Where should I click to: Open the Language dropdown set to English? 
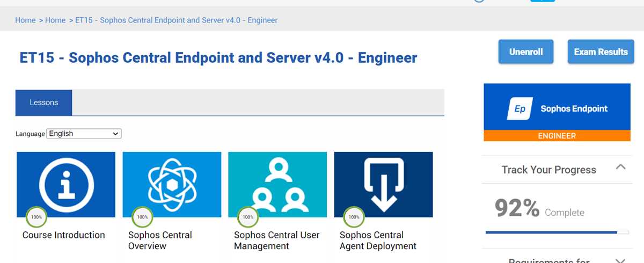coord(84,134)
